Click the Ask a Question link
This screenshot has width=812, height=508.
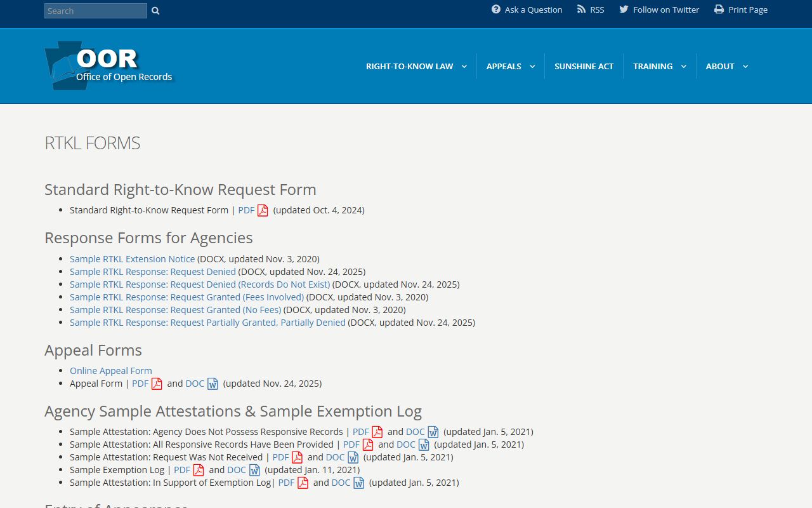pos(534,10)
